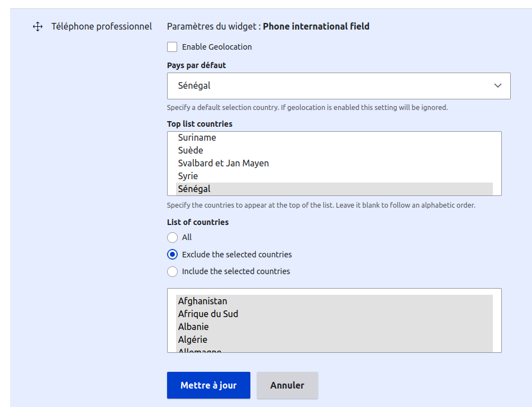Select Afrique du Sud in the bottom list

point(208,314)
